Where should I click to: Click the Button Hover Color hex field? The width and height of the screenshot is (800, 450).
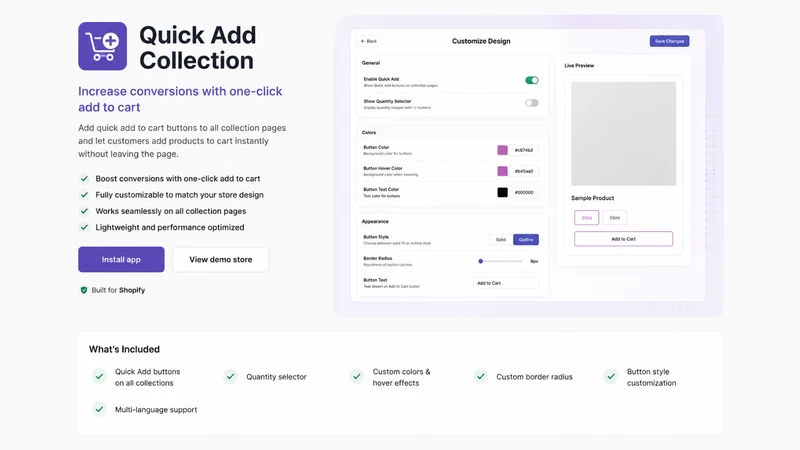pos(524,171)
